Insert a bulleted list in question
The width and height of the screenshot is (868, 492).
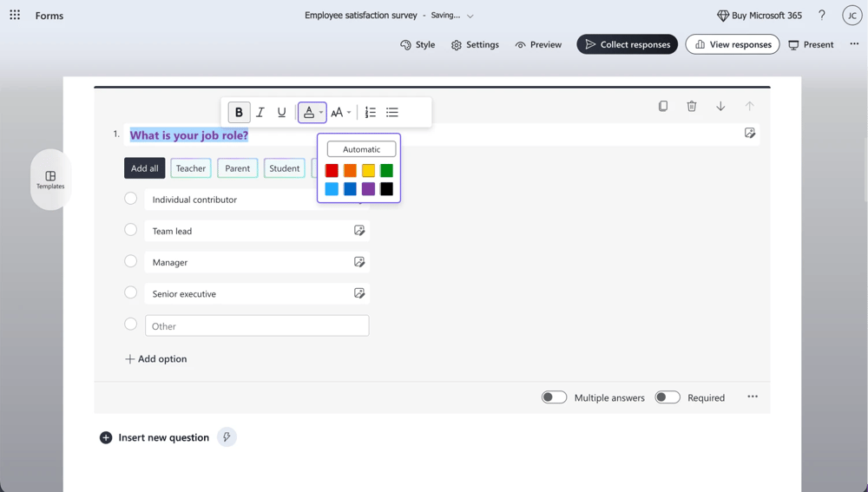(392, 113)
